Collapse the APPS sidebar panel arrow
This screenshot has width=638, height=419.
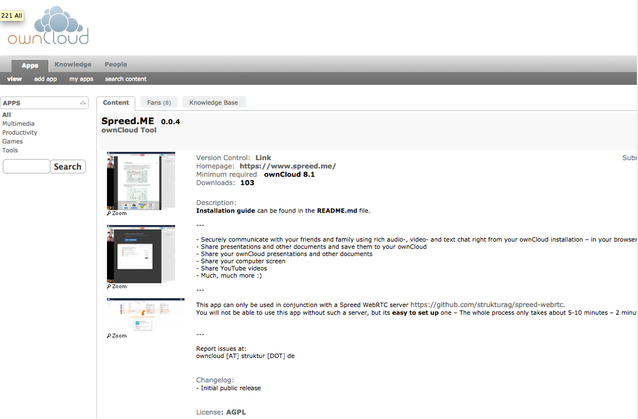83,103
